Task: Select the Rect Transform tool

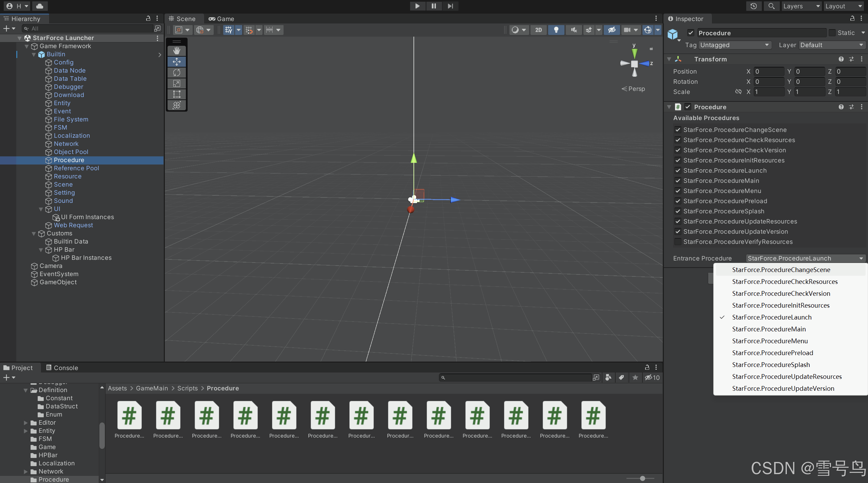Action: pyautogui.click(x=177, y=94)
